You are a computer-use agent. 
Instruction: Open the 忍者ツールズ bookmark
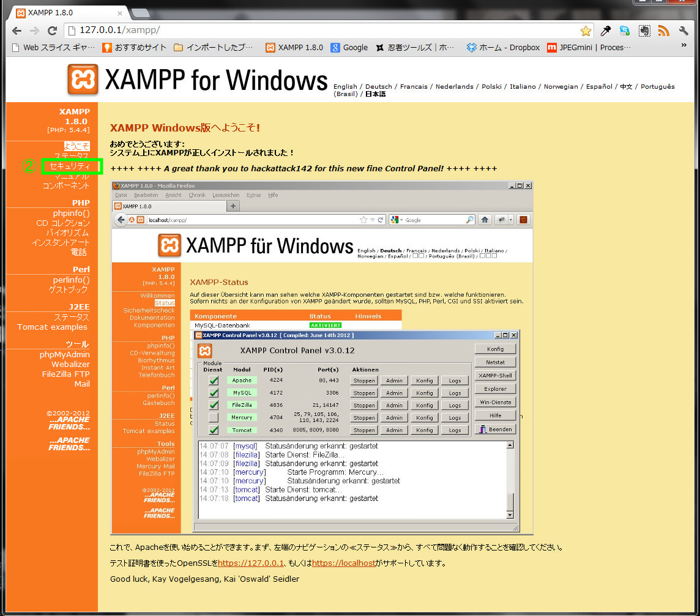point(415,47)
